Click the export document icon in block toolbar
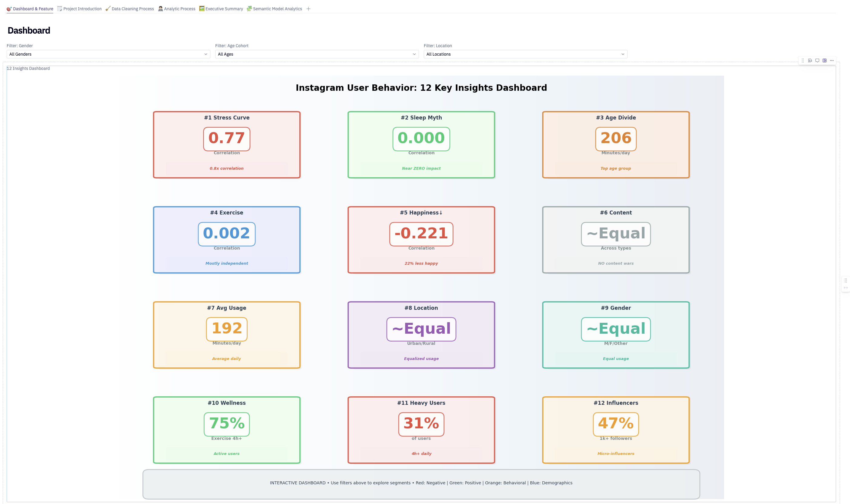 coord(810,61)
